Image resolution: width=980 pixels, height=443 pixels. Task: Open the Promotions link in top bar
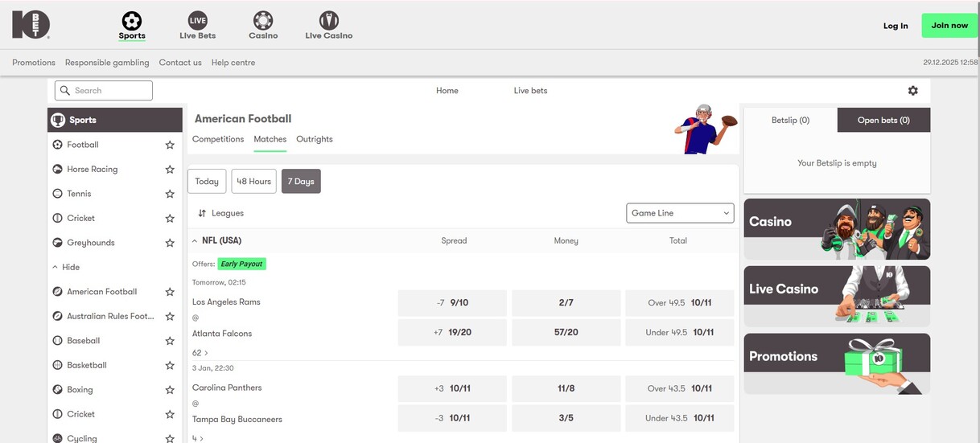point(34,63)
